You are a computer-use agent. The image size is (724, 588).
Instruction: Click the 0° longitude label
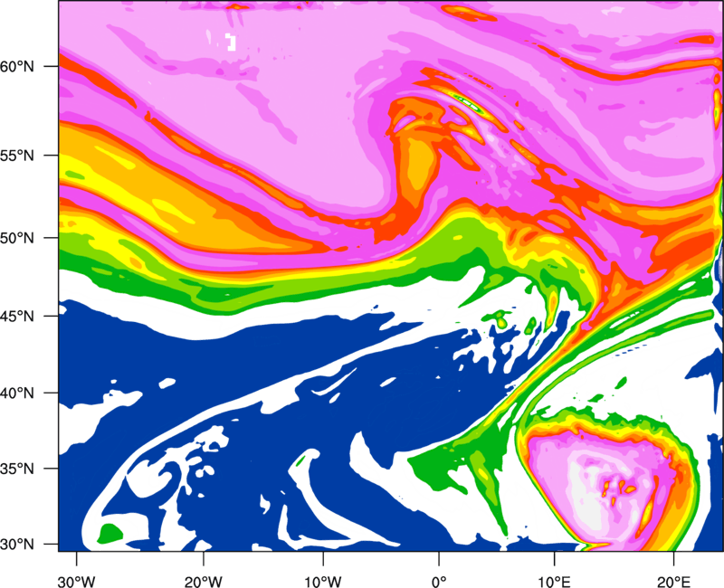[x=439, y=582]
